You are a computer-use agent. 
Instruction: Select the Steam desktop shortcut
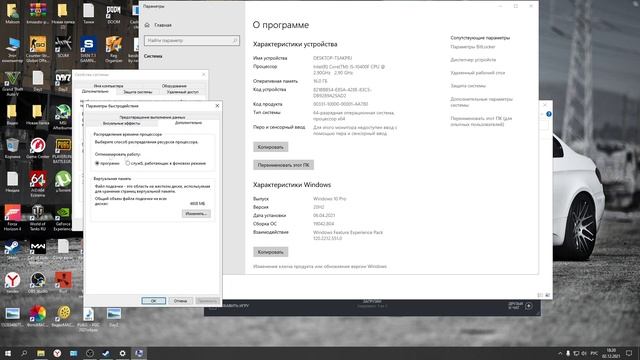click(x=12, y=249)
